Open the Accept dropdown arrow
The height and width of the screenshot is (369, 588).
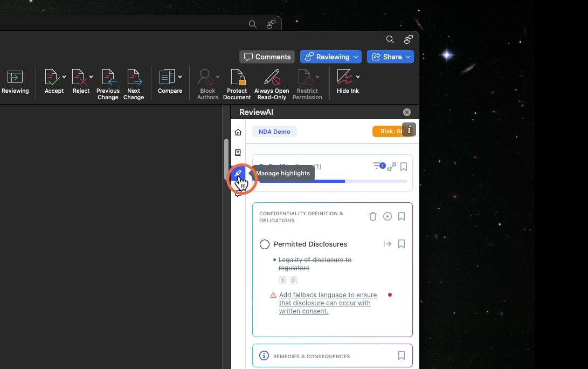coord(64,77)
